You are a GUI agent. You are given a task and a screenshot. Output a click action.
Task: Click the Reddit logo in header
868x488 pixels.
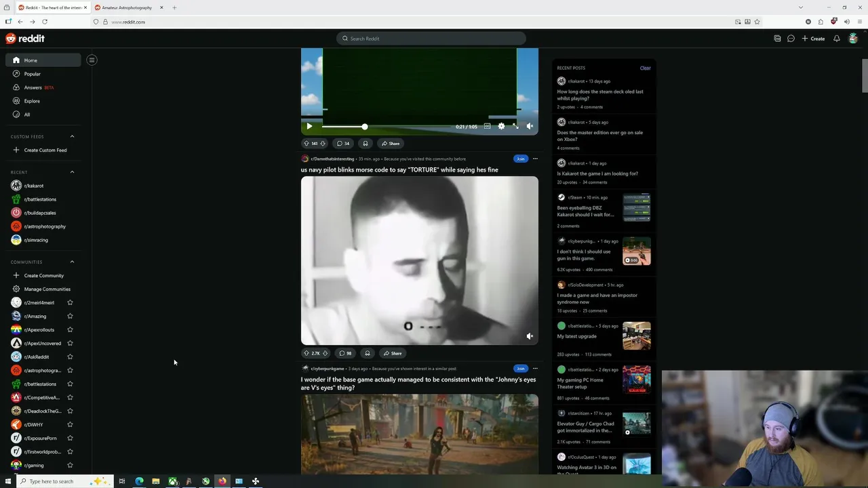point(25,39)
